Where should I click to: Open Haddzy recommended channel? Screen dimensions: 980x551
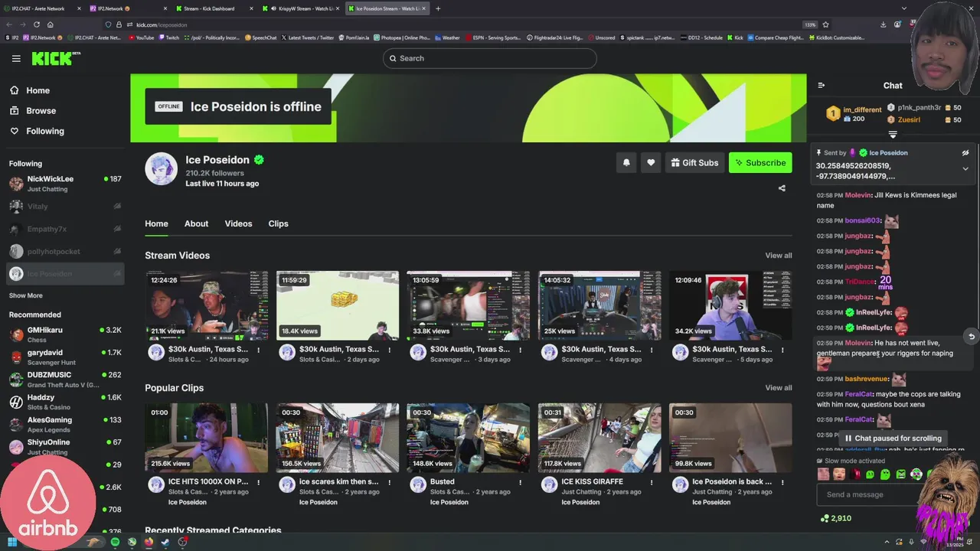[65, 402]
